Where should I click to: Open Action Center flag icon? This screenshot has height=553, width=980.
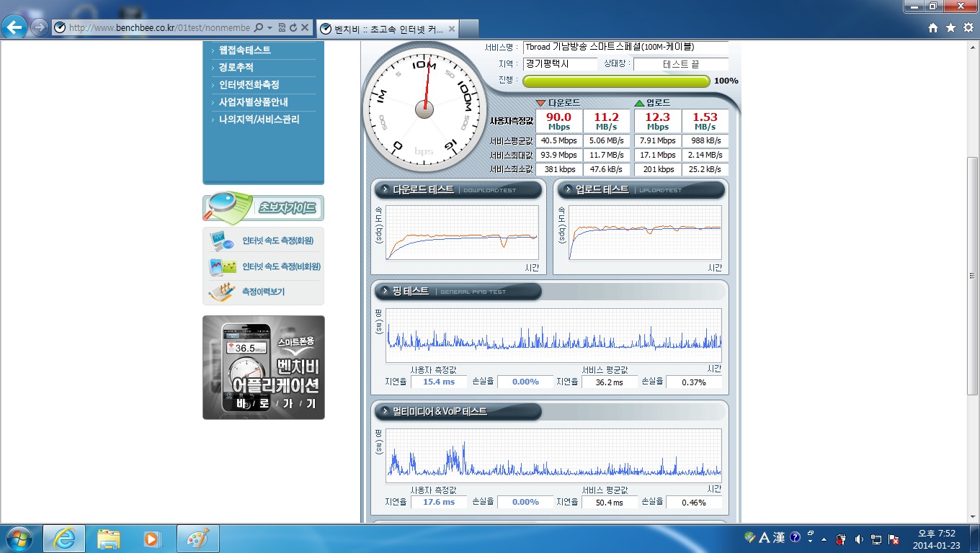pos(894,539)
